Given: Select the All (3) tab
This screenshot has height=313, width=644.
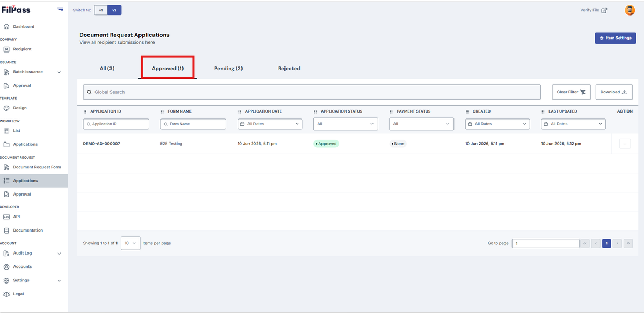Looking at the screenshot, I should 107,69.
